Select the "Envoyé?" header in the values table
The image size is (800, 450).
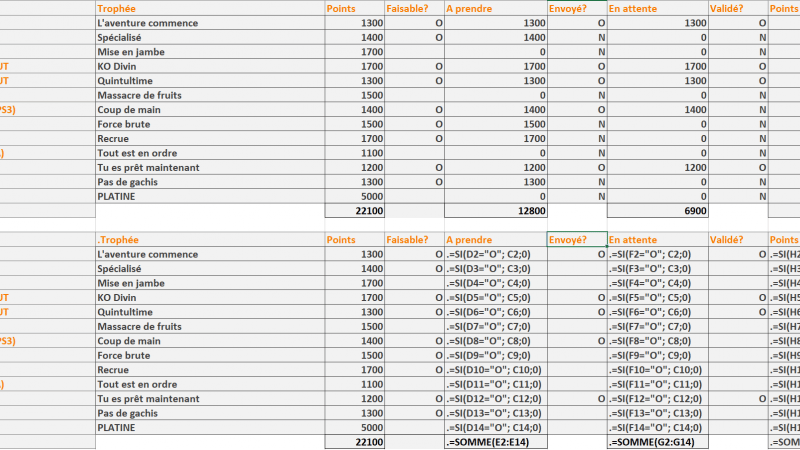coord(577,9)
